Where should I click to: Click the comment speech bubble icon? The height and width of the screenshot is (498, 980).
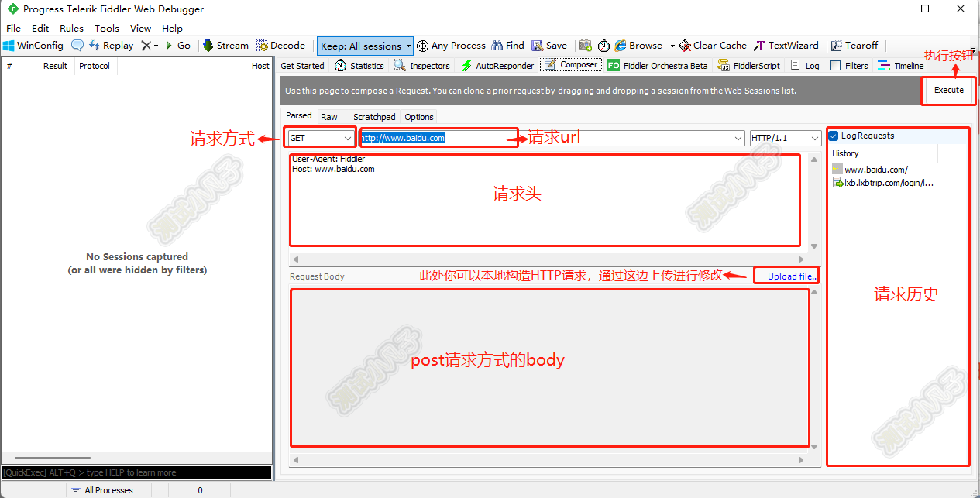77,46
